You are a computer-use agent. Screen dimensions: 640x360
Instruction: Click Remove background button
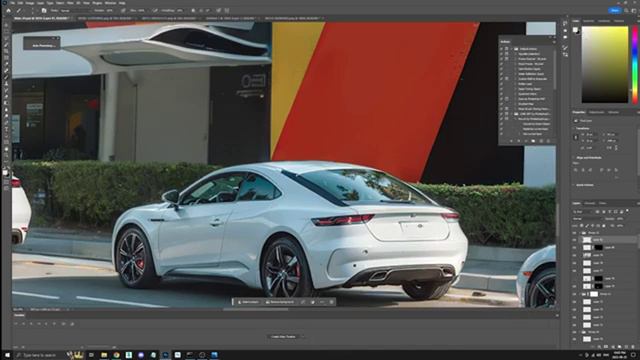click(x=280, y=302)
